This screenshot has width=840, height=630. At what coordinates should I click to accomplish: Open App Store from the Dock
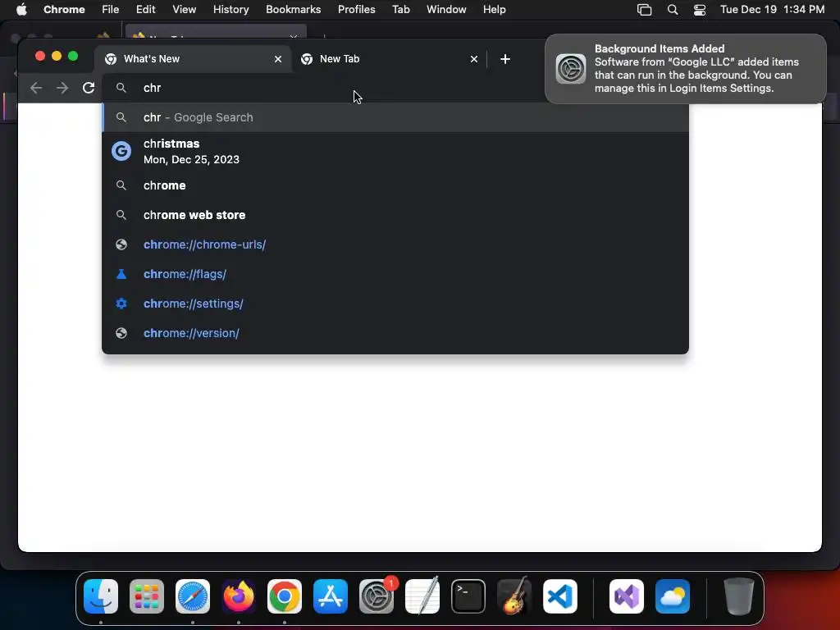tap(331, 596)
